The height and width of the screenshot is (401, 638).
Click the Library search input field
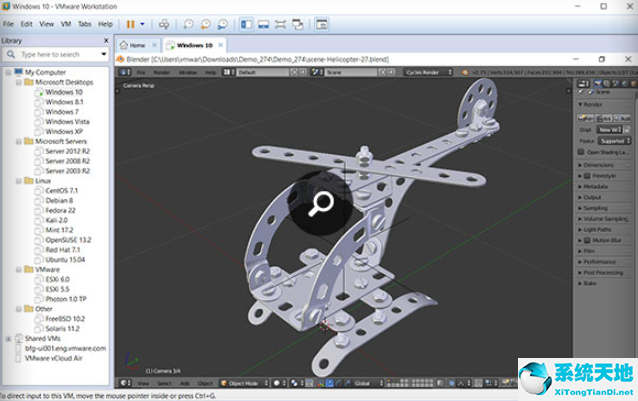pyautogui.click(x=55, y=54)
